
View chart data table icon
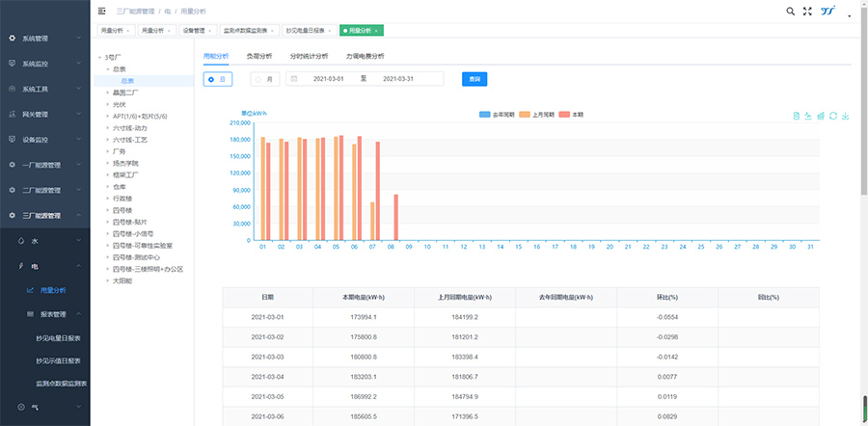[796, 116]
